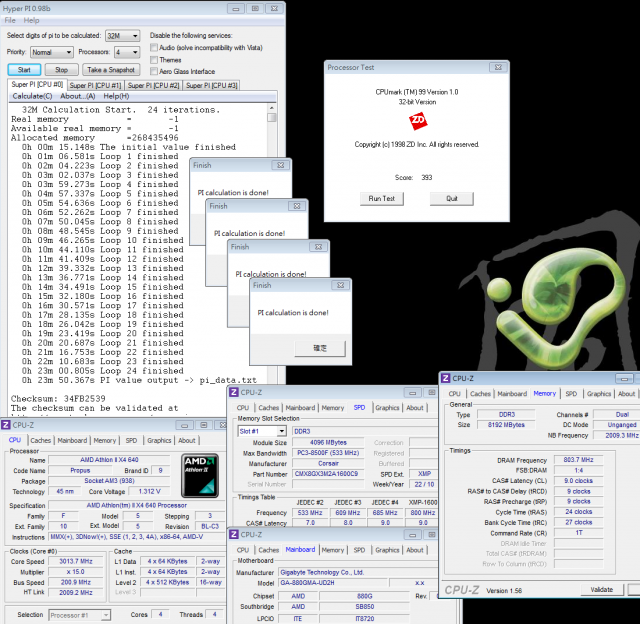Close the frontmost Finish dialog
Viewport: 640px width, 624px height.
pos(340,285)
